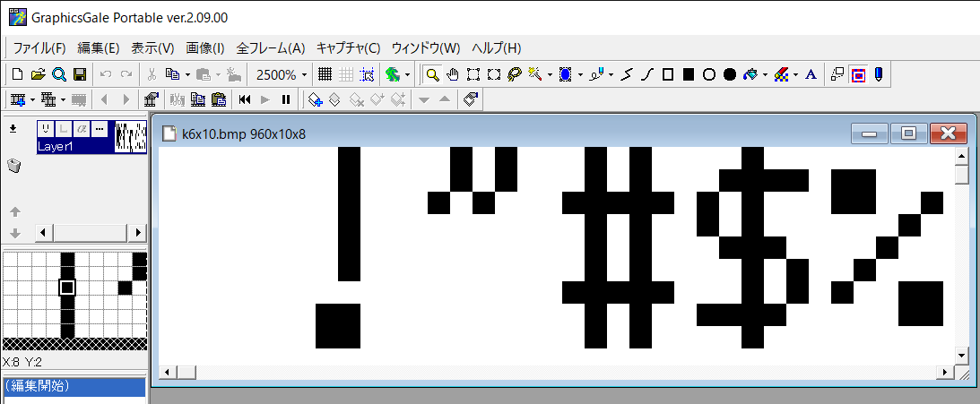Toggle the red-blue concentric square button
Viewport: 980px width, 404px height.
coord(858,75)
